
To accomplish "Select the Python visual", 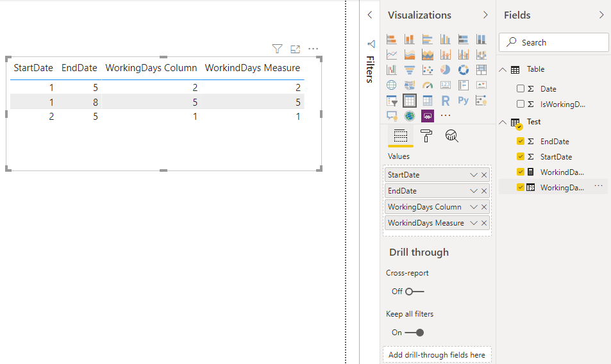I will [463, 101].
